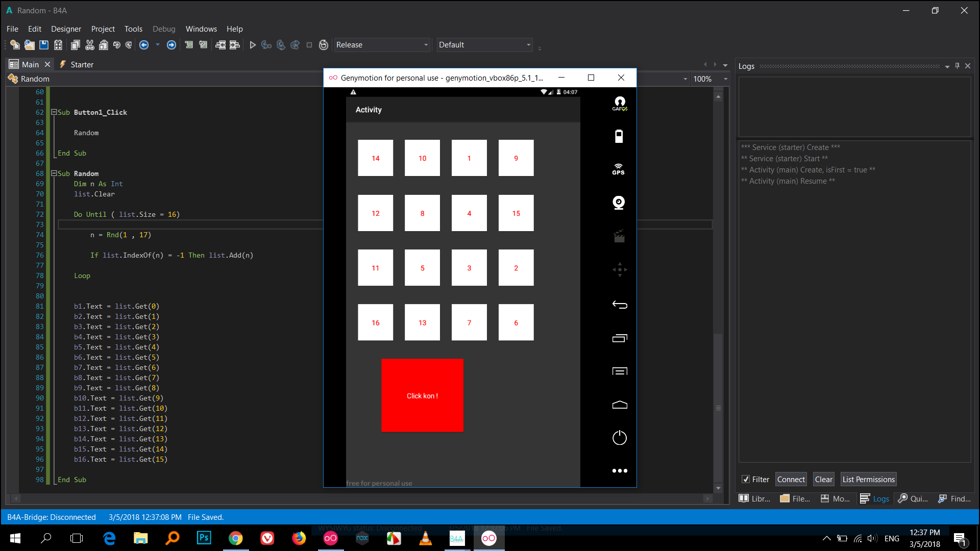
Task: Collapse the Button1_Click sub via its expander
Action: tap(54, 112)
